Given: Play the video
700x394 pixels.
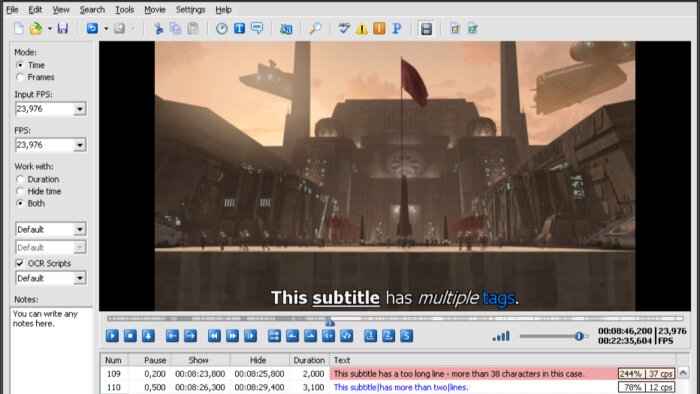Looking at the screenshot, I should coord(112,336).
